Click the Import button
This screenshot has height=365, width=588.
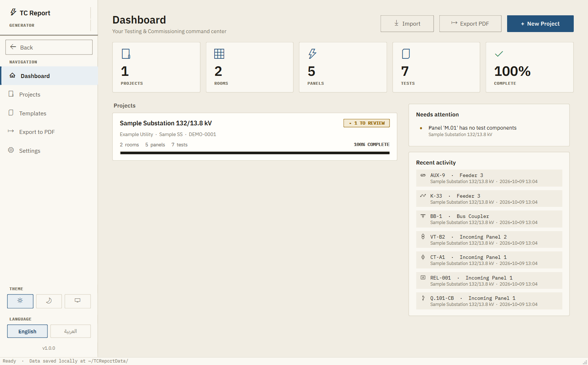click(407, 24)
